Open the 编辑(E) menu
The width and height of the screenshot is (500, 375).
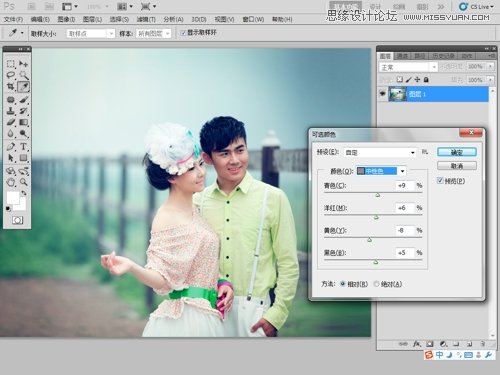pos(40,19)
